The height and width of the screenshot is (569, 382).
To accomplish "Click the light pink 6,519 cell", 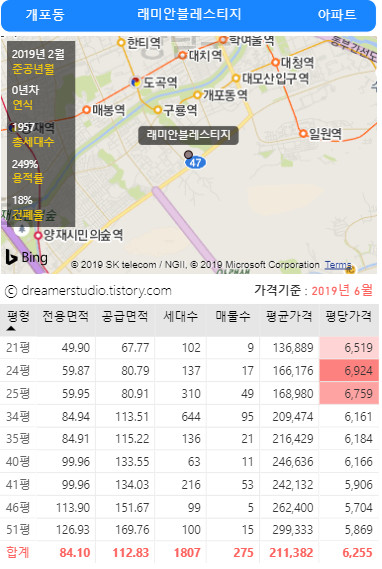I will 349,348.
